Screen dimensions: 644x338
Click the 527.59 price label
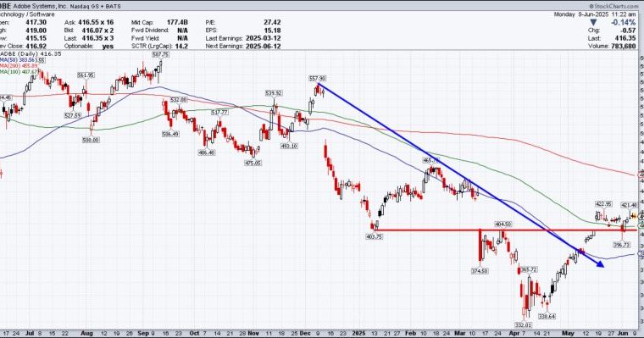(73, 116)
